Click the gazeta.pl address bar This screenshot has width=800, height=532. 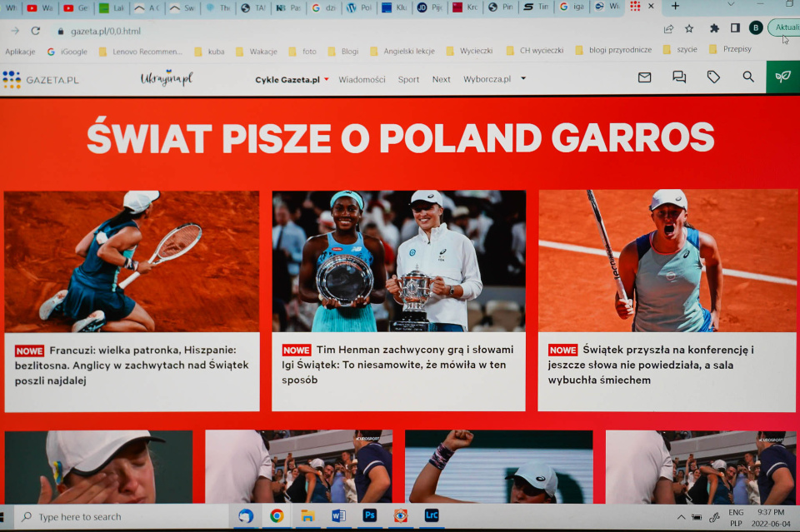tap(352, 31)
